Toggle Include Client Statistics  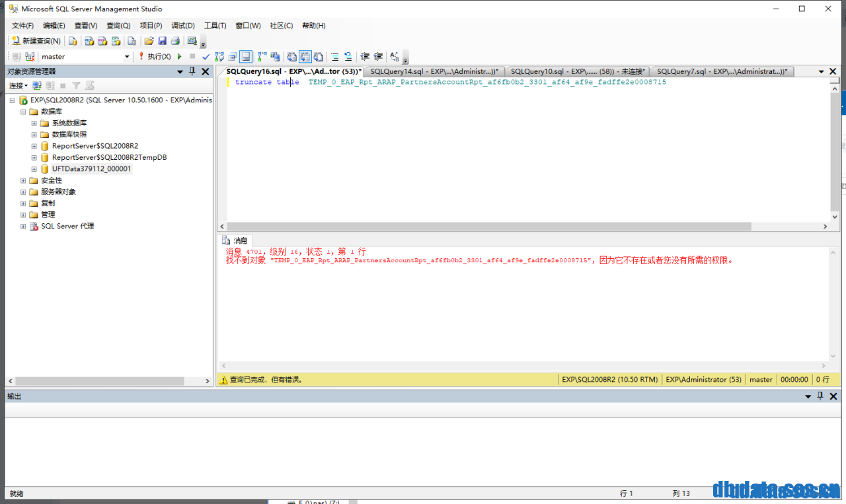point(275,57)
